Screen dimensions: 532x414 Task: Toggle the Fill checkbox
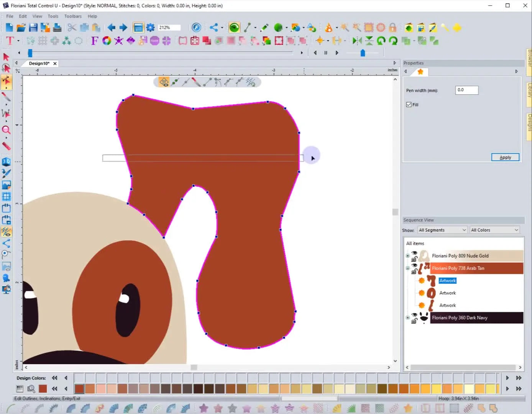(x=409, y=105)
